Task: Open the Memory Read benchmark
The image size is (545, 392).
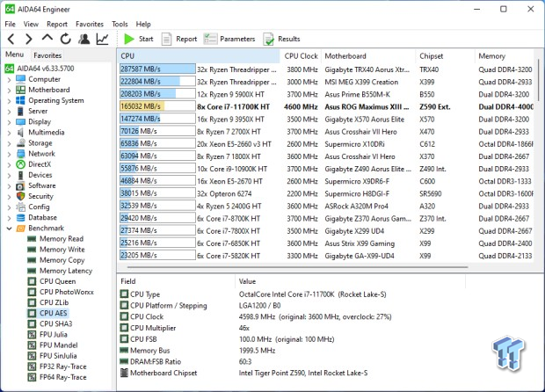Action: tap(55, 239)
